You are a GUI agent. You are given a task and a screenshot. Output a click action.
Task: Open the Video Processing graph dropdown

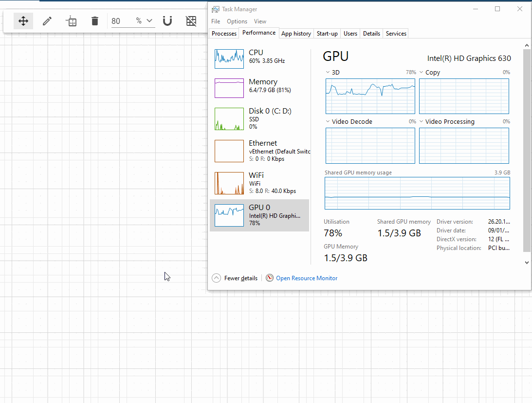(x=422, y=121)
